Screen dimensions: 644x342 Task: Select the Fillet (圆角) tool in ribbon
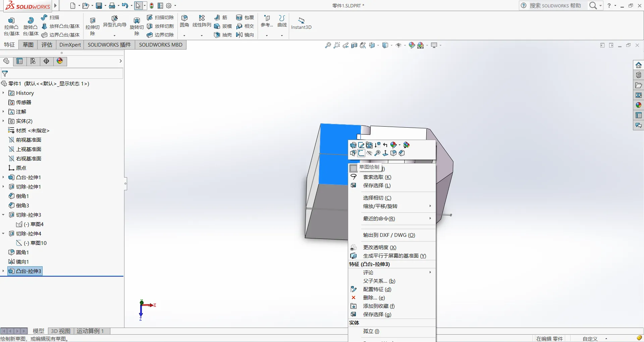(184, 21)
